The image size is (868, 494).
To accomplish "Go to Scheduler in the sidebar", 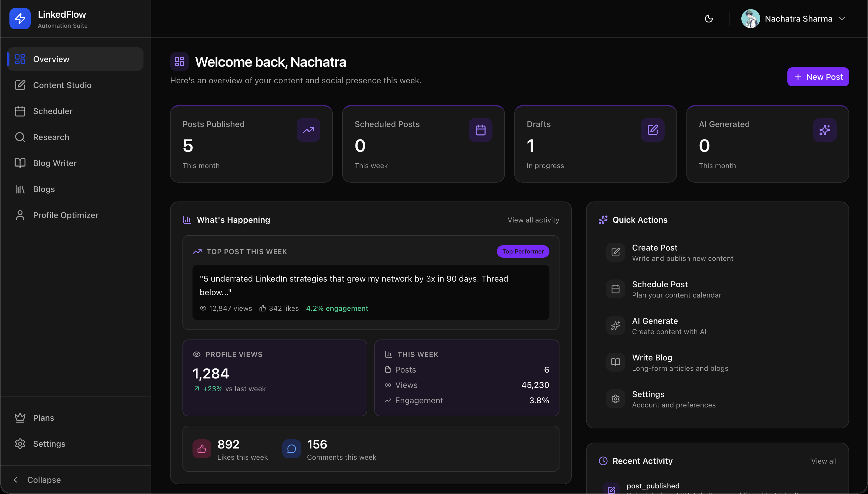I will click(x=75, y=111).
